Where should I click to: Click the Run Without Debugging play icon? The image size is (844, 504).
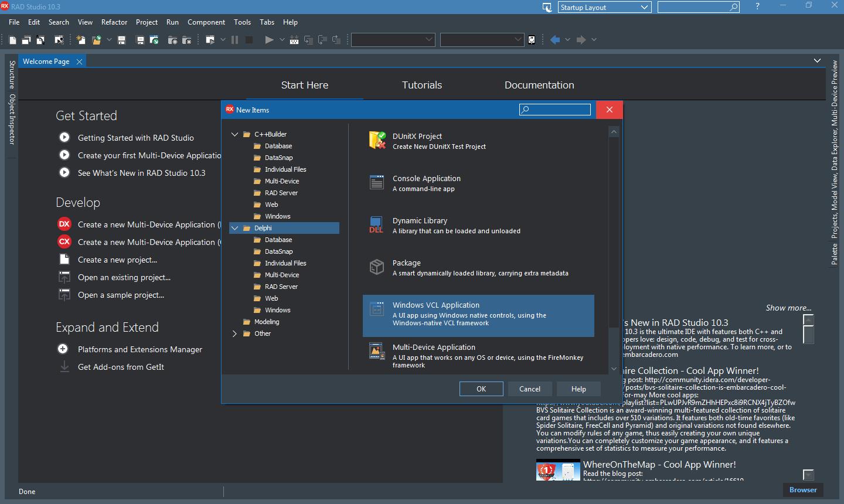pyautogui.click(x=269, y=40)
